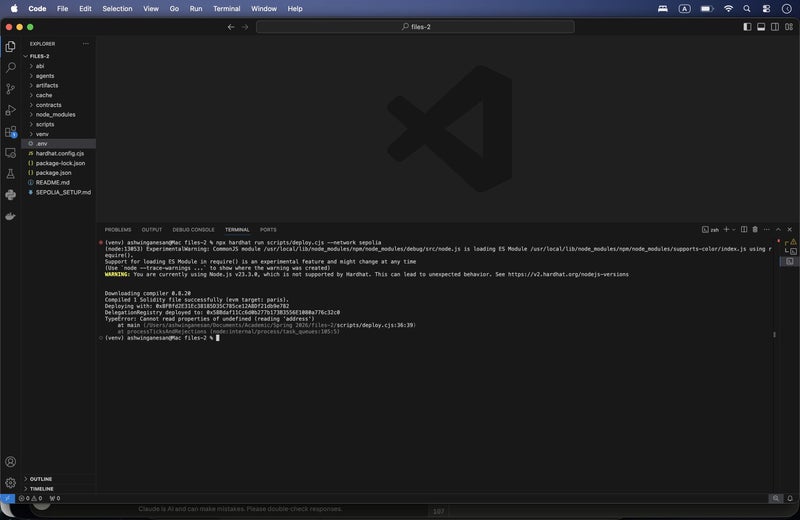Open the Go menu in menu bar
The height and width of the screenshot is (520, 800).
174,9
